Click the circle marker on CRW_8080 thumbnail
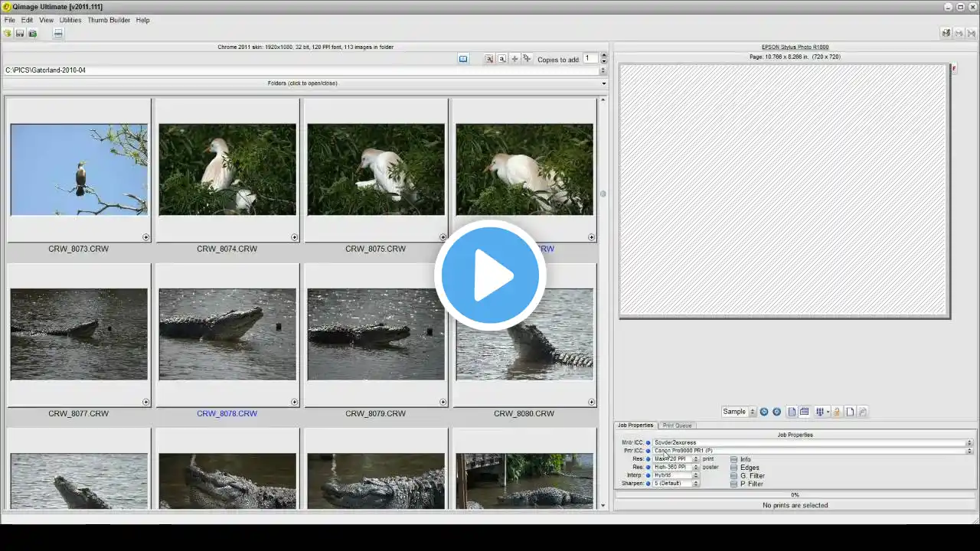 [591, 402]
